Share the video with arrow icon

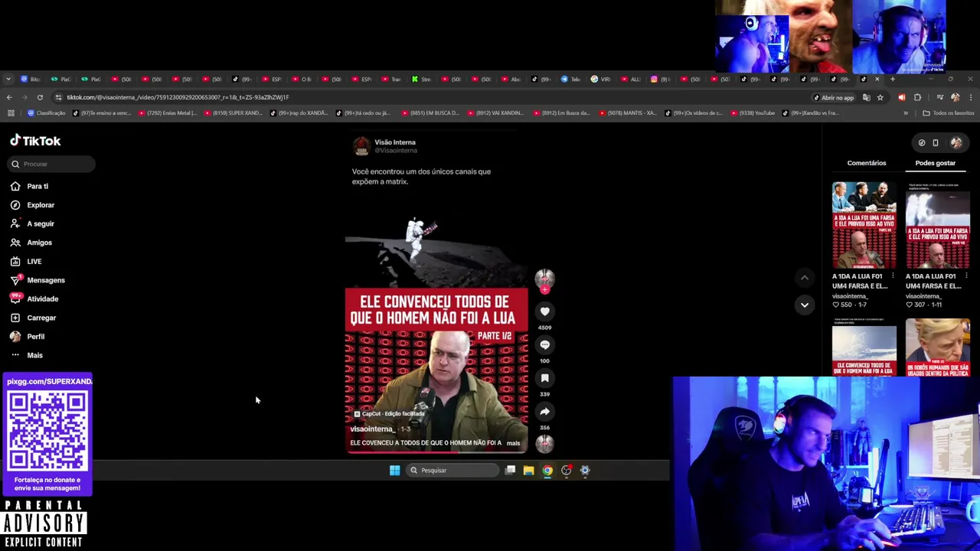pyautogui.click(x=544, y=412)
